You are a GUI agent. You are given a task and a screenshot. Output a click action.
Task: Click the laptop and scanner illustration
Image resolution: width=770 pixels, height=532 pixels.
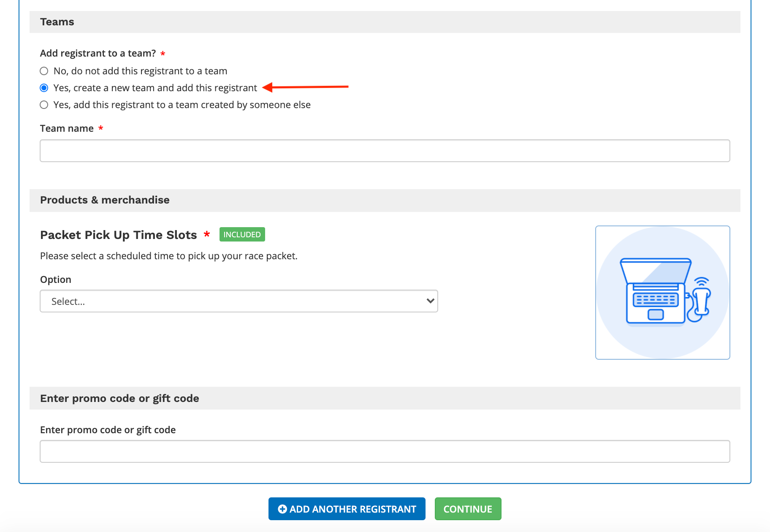(x=662, y=293)
